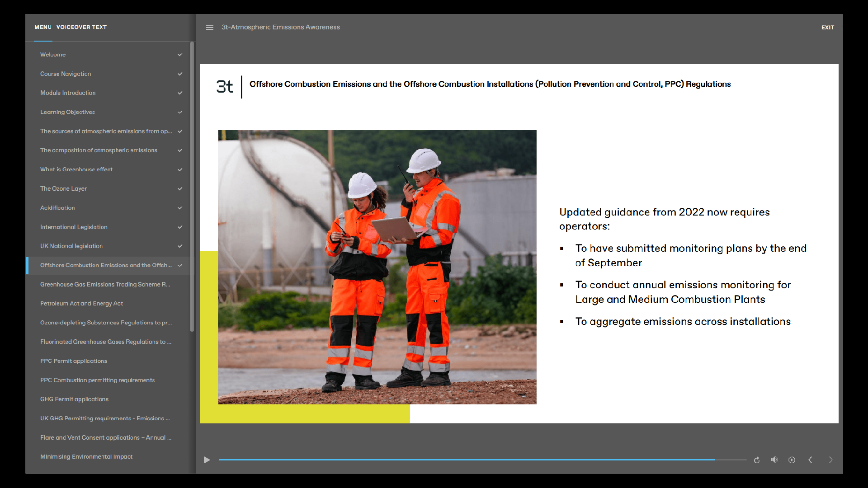The width and height of the screenshot is (868, 488).
Task: Click bullet about annual emissions monitoring
Action: [x=683, y=292]
